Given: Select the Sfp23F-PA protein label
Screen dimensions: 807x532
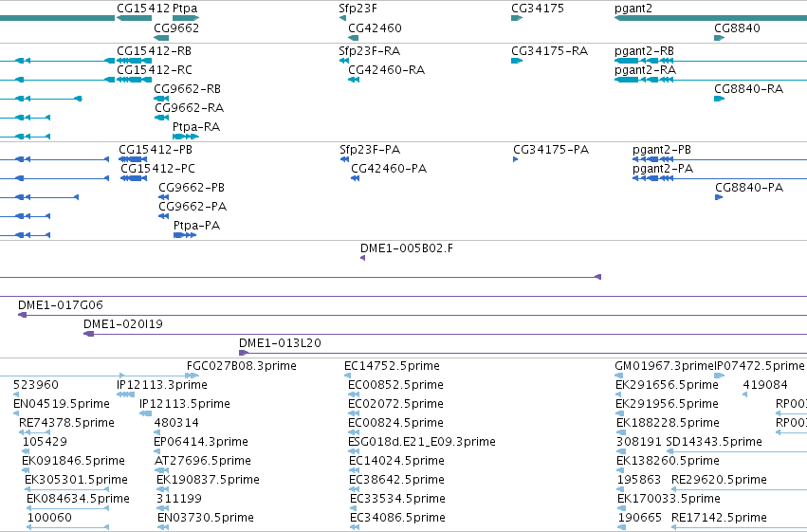Looking at the screenshot, I should (370, 150).
